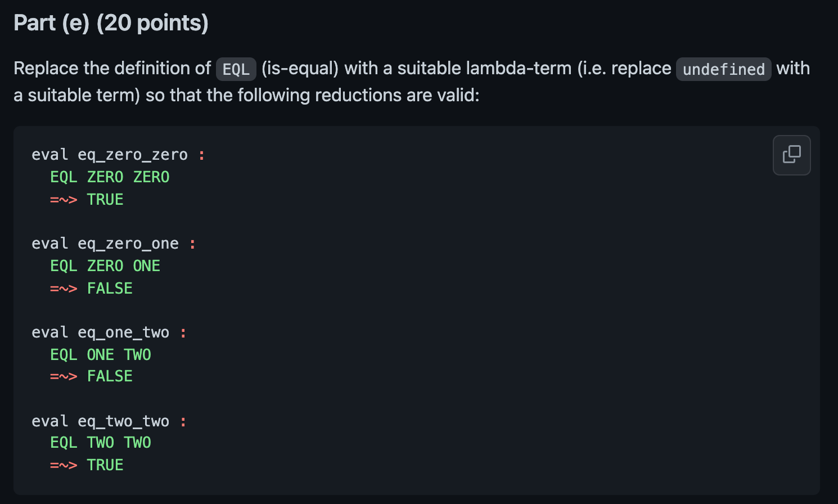Screen dimensions: 838x504
Task: Select the EQL inline code badge
Action: click(236, 69)
